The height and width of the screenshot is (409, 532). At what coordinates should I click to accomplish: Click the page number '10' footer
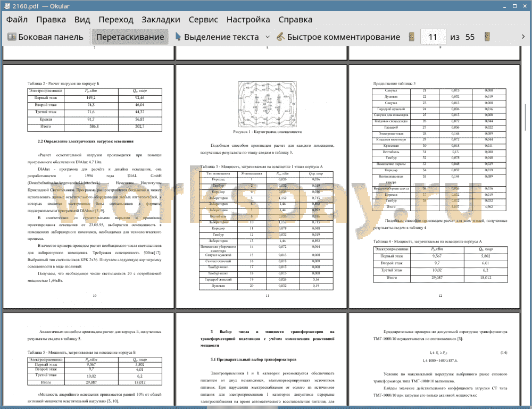coord(95,296)
